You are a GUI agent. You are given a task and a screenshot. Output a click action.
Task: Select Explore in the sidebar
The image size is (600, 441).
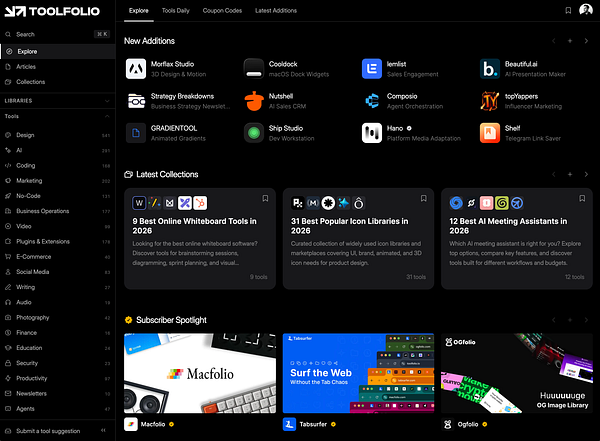[58, 51]
